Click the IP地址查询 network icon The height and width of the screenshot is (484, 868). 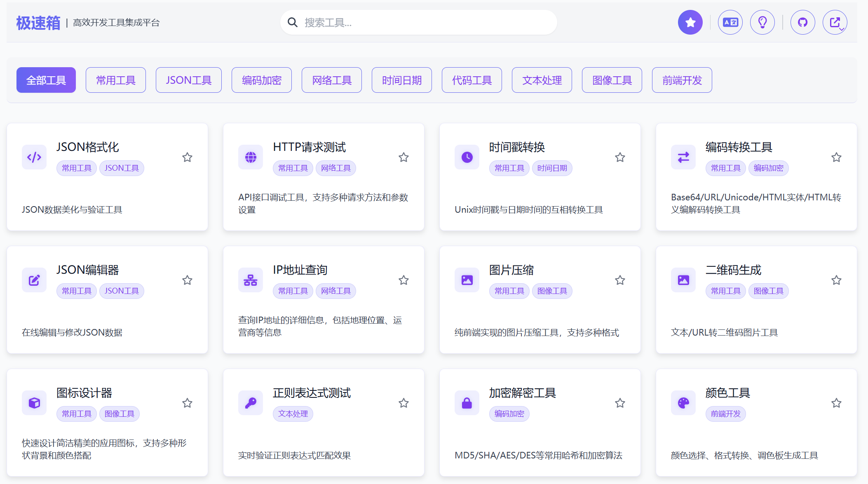pyautogui.click(x=251, y=280)
